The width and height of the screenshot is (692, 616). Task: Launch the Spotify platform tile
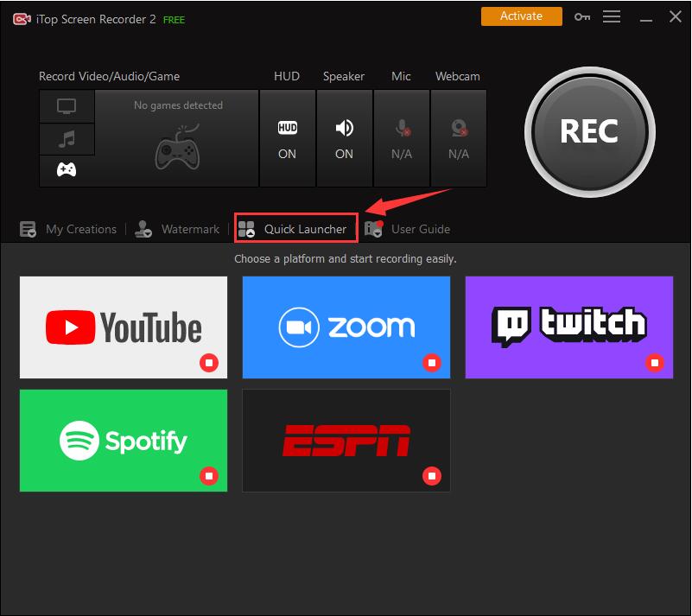click(x=123, y=441)
